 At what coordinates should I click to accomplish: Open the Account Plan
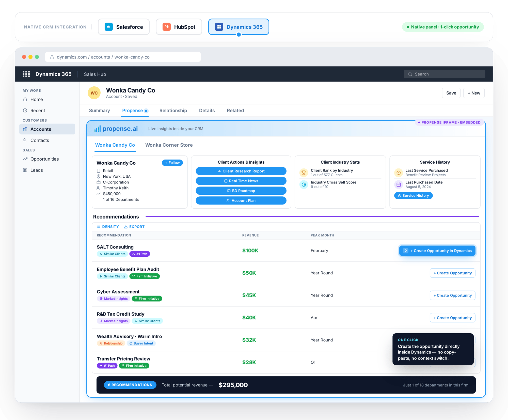point(241,200)
